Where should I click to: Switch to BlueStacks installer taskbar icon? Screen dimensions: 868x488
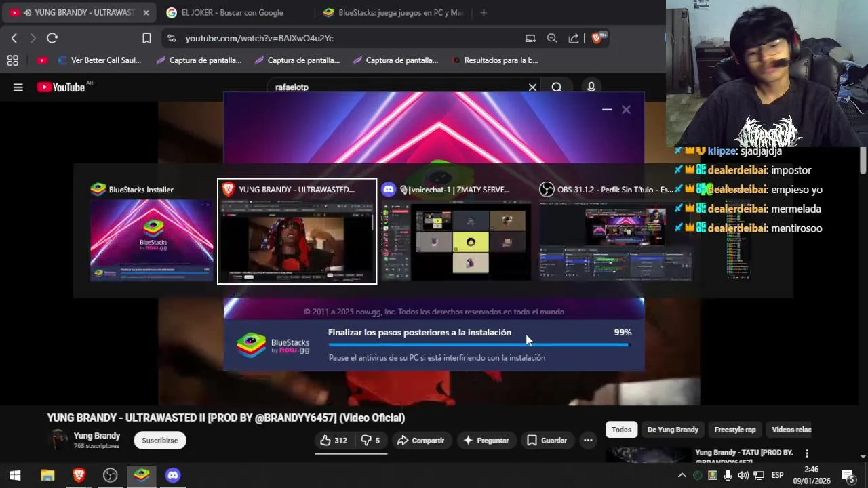pyautogui.click(x=142, y=475)
